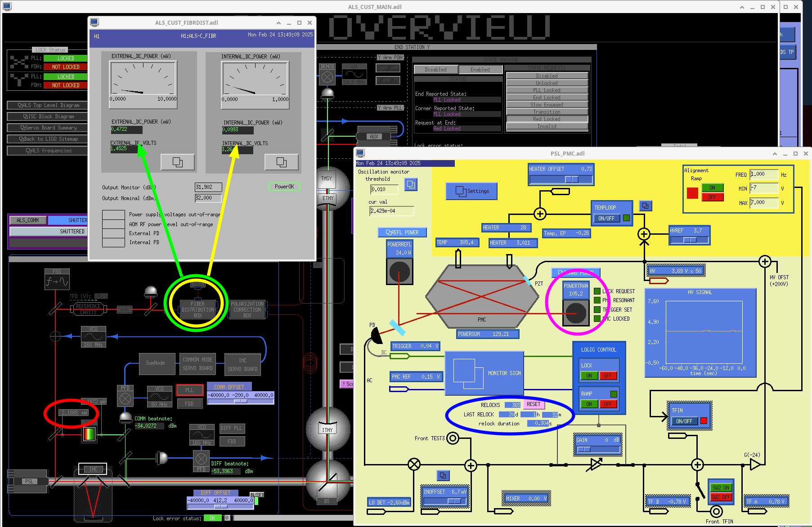Toggle the TFIN ON/OFF button

684,421
